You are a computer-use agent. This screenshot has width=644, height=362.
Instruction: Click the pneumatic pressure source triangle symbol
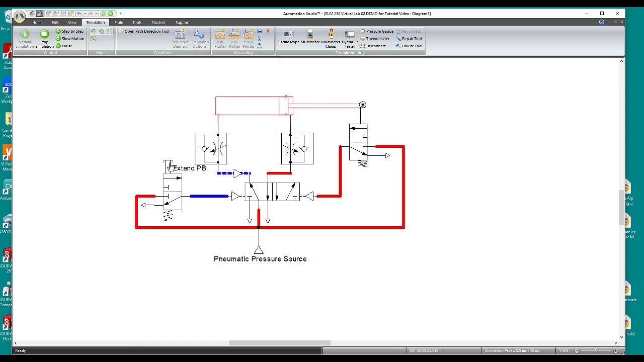[x=259, y=249]
